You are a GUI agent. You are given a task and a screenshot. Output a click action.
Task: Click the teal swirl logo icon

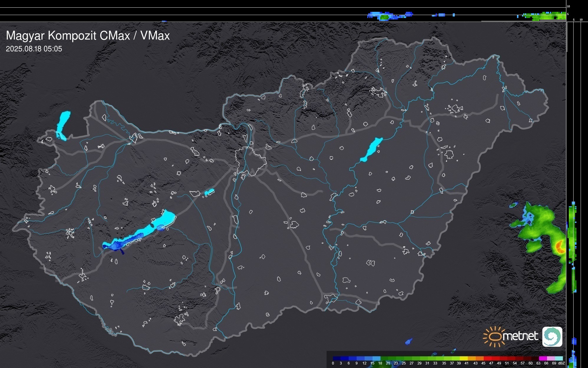(x=552, y=337)
